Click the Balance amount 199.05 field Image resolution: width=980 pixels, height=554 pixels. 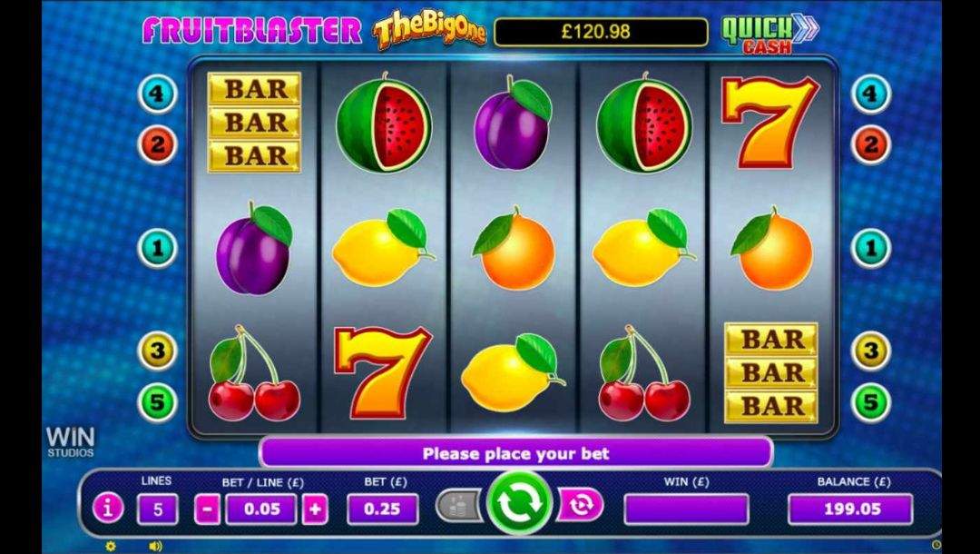click(x=850, y=509)
